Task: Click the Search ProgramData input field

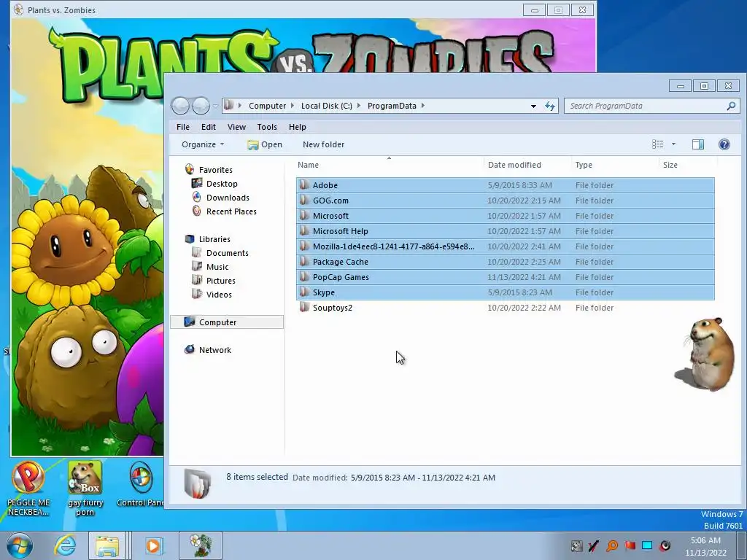Action: pyautogui.click(x=645, y=106)
